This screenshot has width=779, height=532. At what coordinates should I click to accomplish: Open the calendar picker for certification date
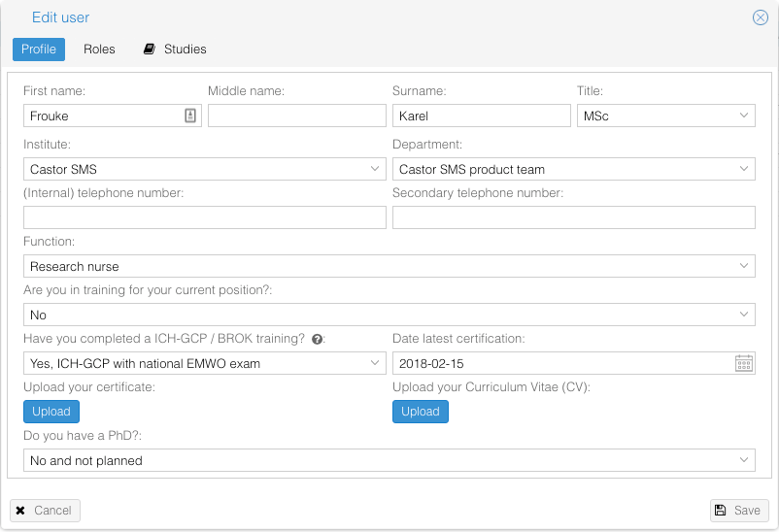pyautogui.click(x=744, y=364)
